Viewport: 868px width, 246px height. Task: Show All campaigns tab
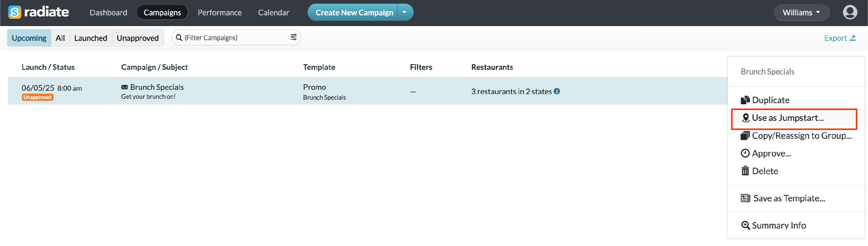(x=60, y=38)
